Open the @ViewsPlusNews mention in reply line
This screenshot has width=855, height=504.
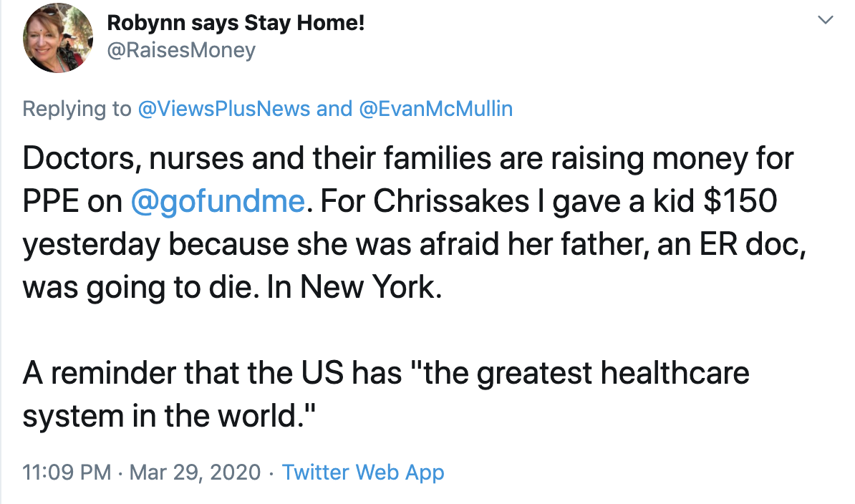tap(223, 109)
